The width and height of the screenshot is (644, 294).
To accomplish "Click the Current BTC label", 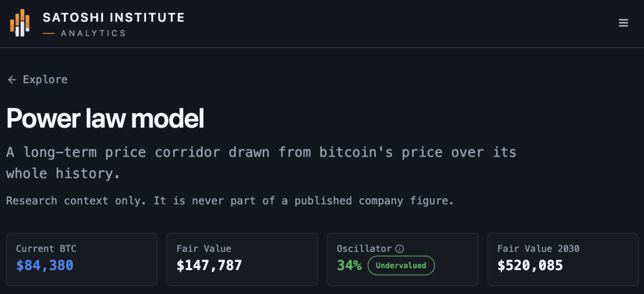I will pos(46,248).
